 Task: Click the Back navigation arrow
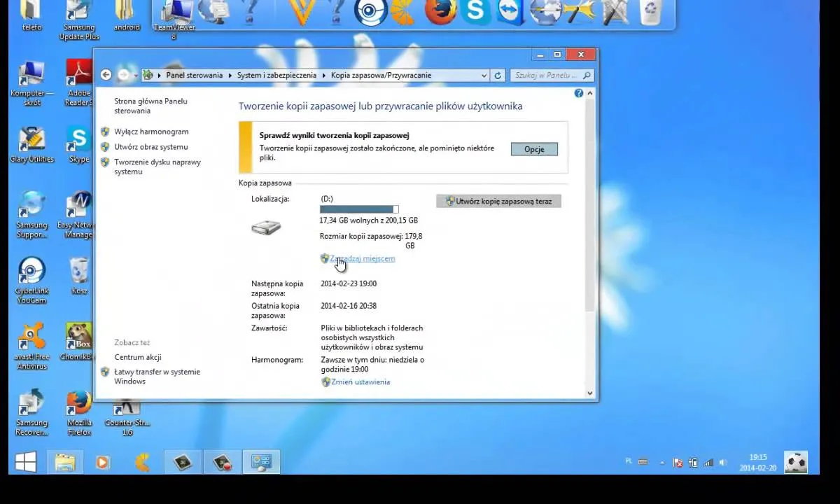(106, 75)
